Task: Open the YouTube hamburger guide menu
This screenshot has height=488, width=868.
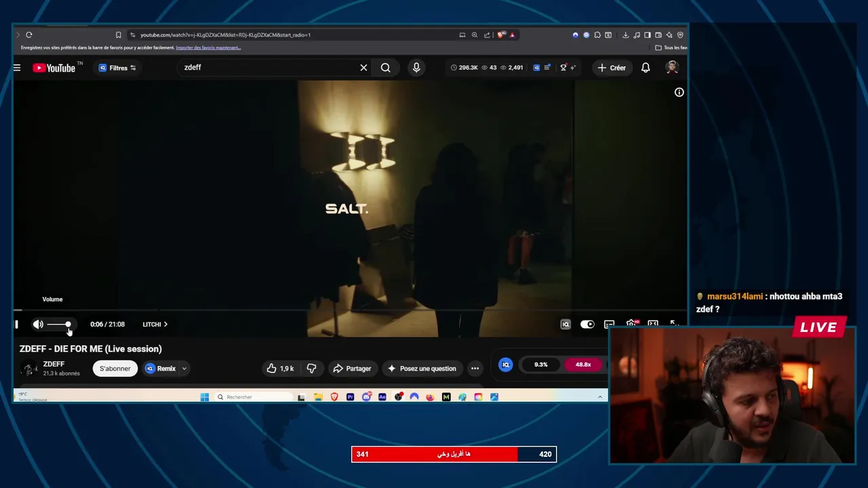Action: [17, 68]
